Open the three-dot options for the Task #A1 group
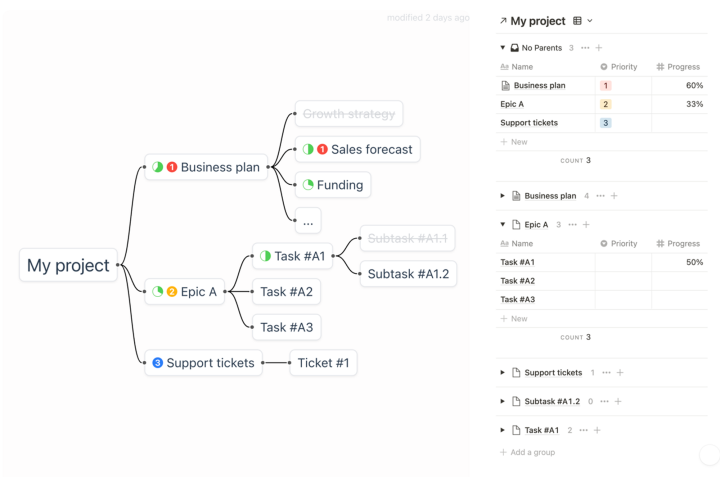Screen dimensions: 720x477 tap(583, 430)
